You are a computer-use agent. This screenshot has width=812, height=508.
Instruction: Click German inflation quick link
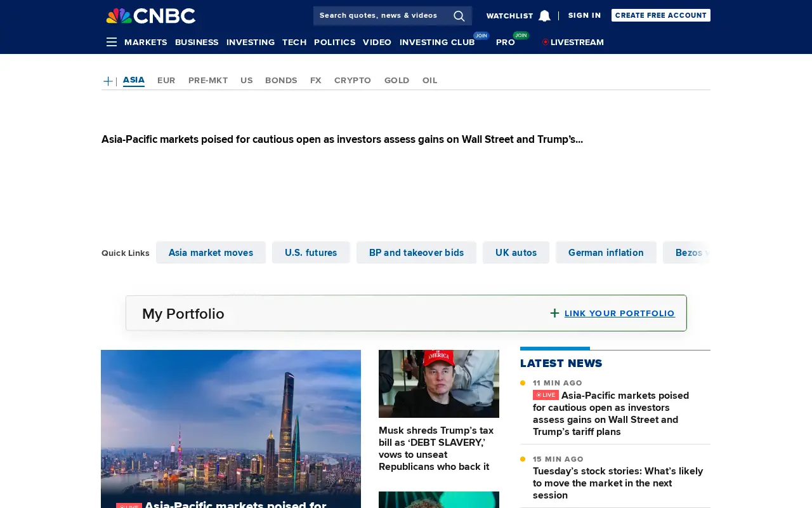pos(606,253)
